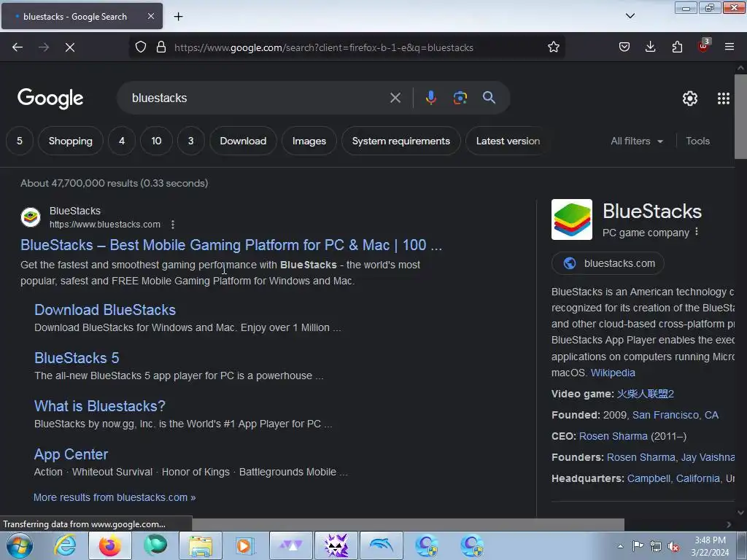747x560 pixels.
Task: Search by image with Google Lens
Action: point(460,98)
